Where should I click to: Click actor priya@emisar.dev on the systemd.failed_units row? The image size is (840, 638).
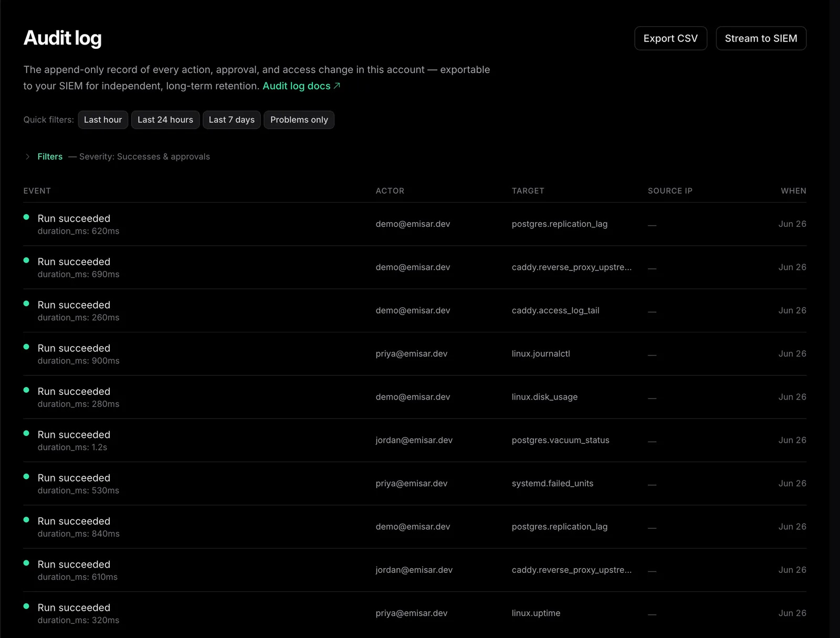pos(412,484)
